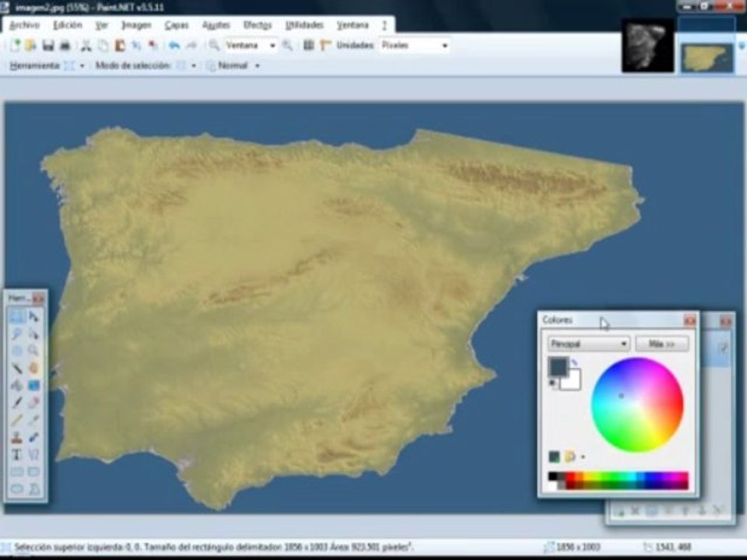Save the image using toolbar disk icon
The image size is (747, 560).
pos(48,45)
